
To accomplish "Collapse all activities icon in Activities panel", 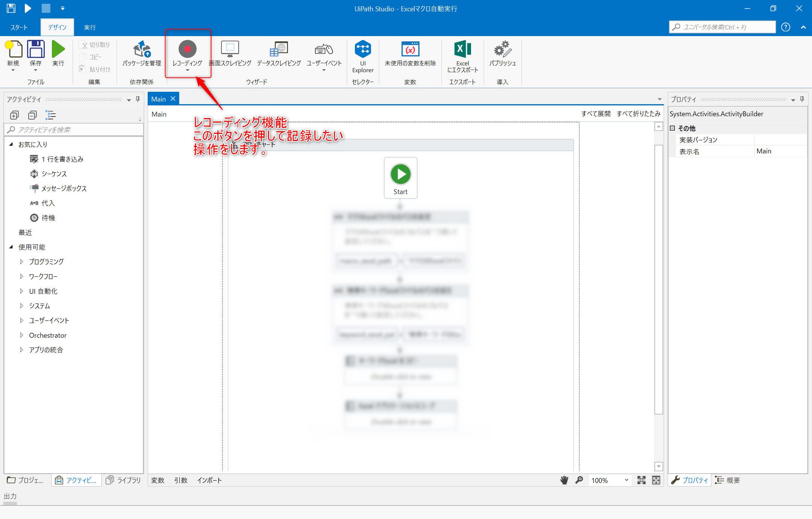I will 33,115.
